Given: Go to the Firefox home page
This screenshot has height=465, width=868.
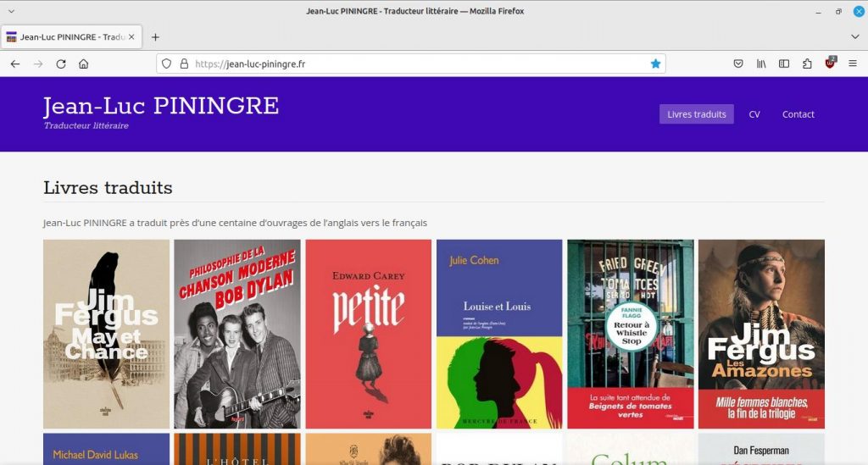Looking at the screenshot, I should [84, 64].
